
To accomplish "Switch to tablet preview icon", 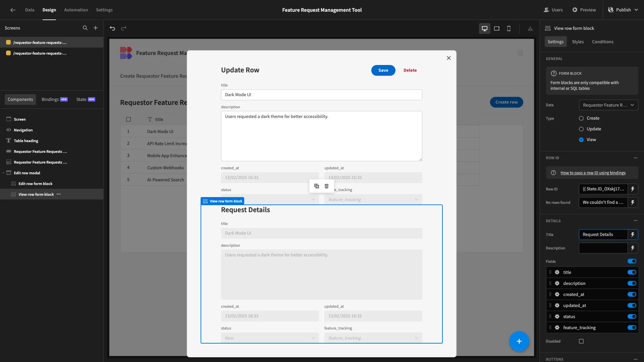I will coord(497,28).
